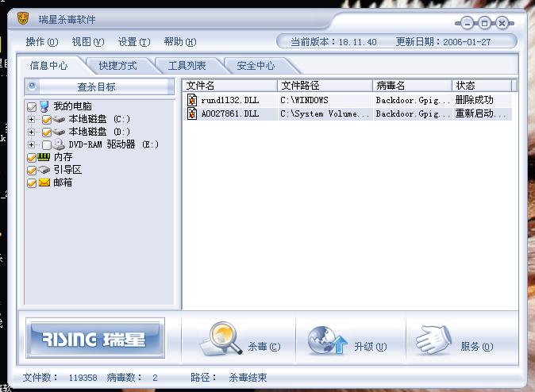Click the 杀毒(C) scan button label
535x392 pixels.
(264, 347)
